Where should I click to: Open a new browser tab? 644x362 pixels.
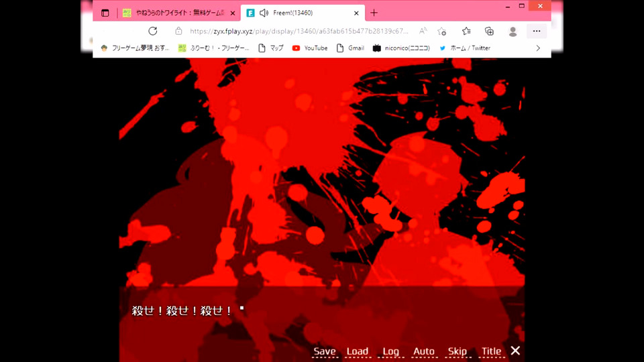click(x=374, y=13)
